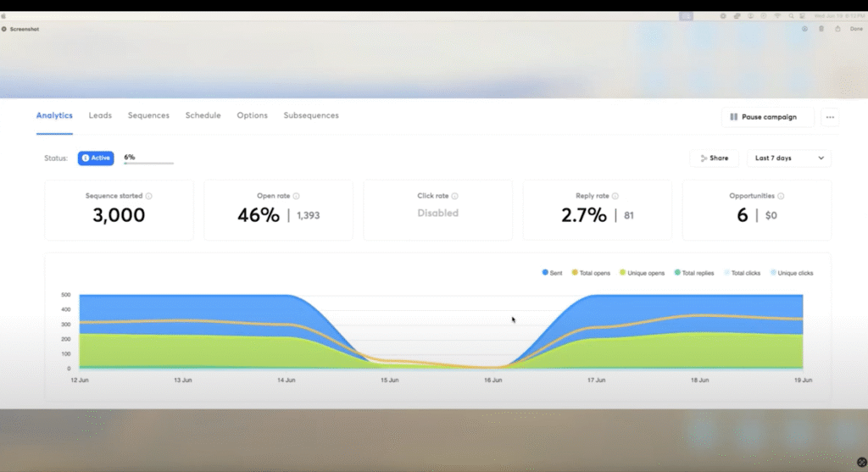Click the Total replies color dot in the legend

(x=677, y=273)
